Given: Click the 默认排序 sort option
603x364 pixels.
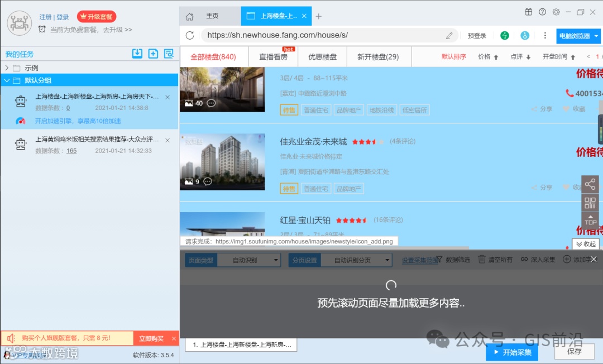Looking at the screenshot, I should click(453, 57).
